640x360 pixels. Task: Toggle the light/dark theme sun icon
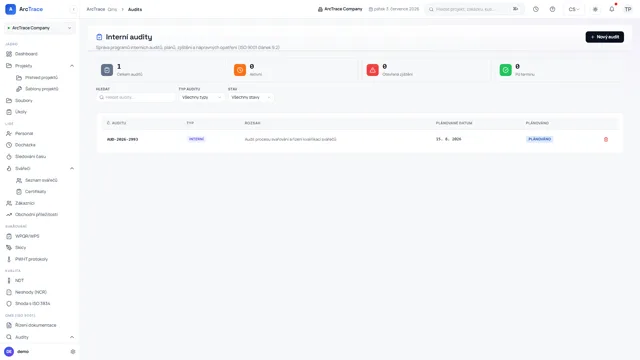coord(595,9)
